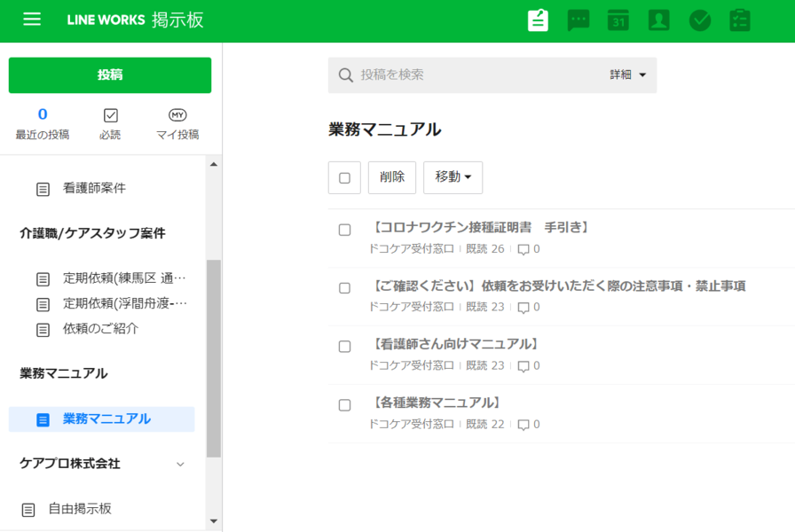Open the 移動 dropdown button

[453, 177]
